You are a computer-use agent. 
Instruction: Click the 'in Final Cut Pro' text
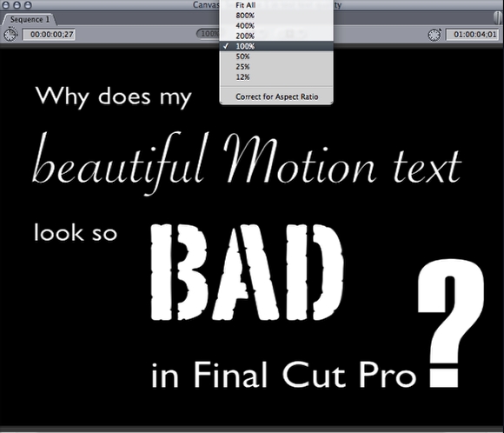(283, 375)
